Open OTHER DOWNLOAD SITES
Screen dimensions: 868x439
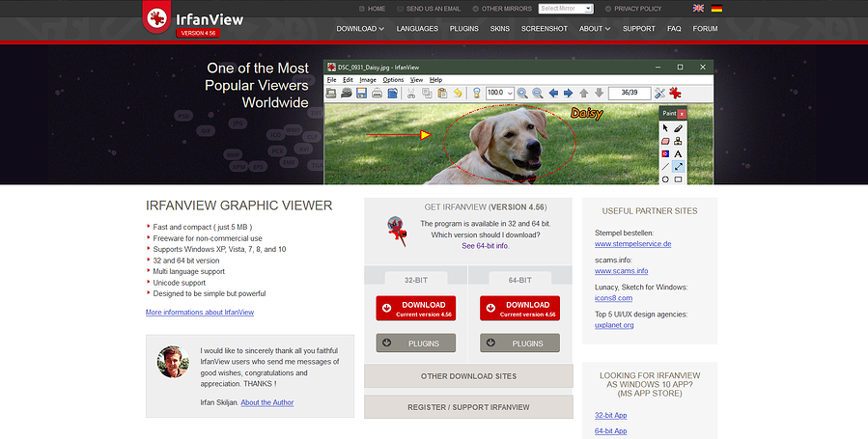coord(468,376)
